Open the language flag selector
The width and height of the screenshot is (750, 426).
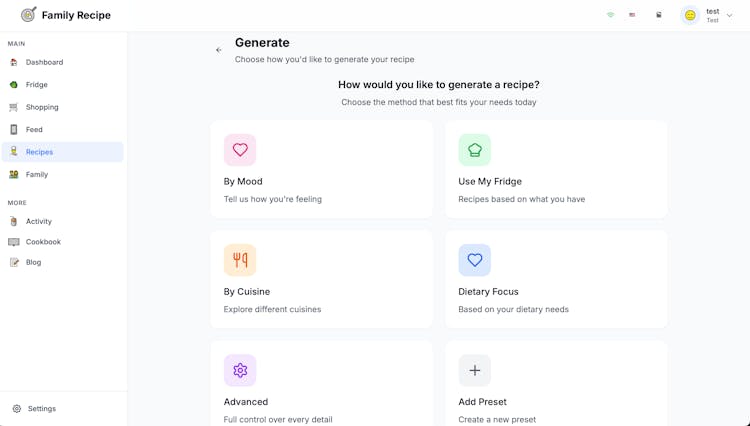(x=632, y=15)
